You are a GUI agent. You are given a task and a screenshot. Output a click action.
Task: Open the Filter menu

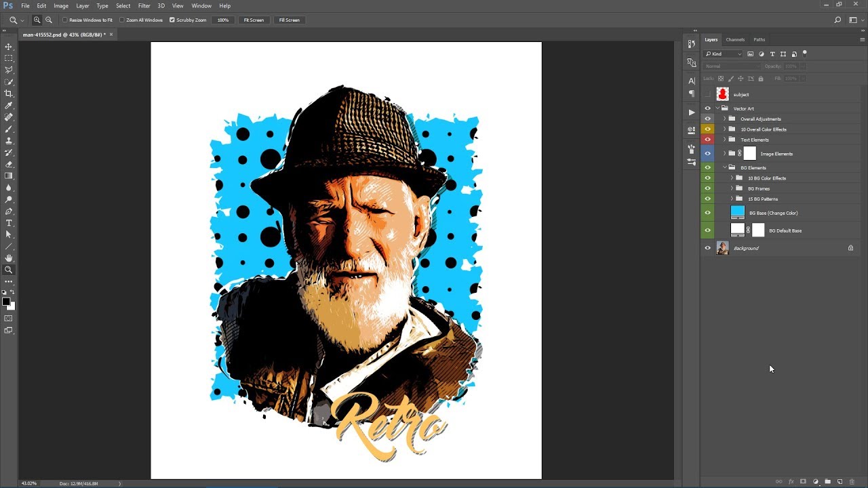pos(144,5)
